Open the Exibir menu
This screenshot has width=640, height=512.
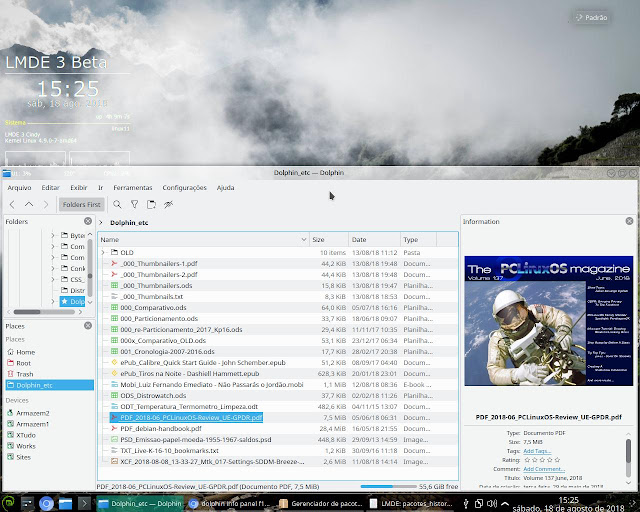coord(79,188)
